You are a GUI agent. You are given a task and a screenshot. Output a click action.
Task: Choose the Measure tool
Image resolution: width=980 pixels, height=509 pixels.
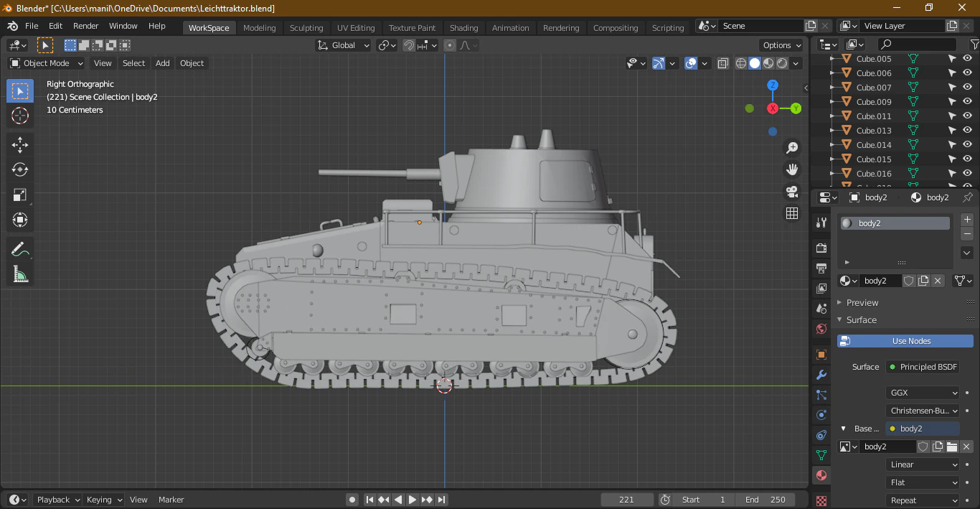pos(20,274)
